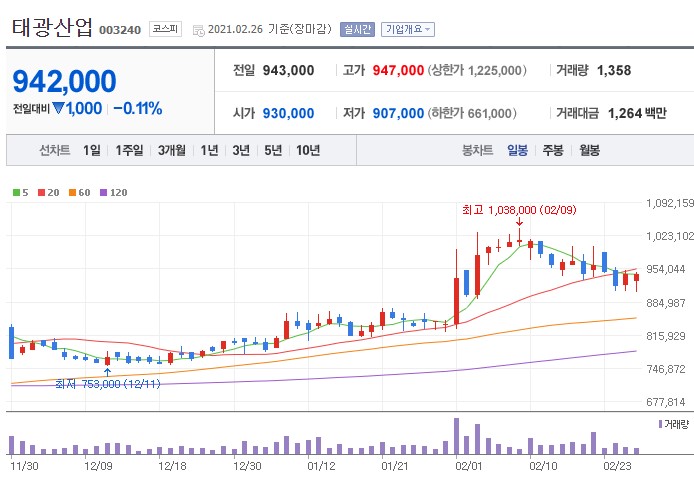Click the green 5-day moving average swatch
Screen dimensions: 694x481
[x=16, y=192]
